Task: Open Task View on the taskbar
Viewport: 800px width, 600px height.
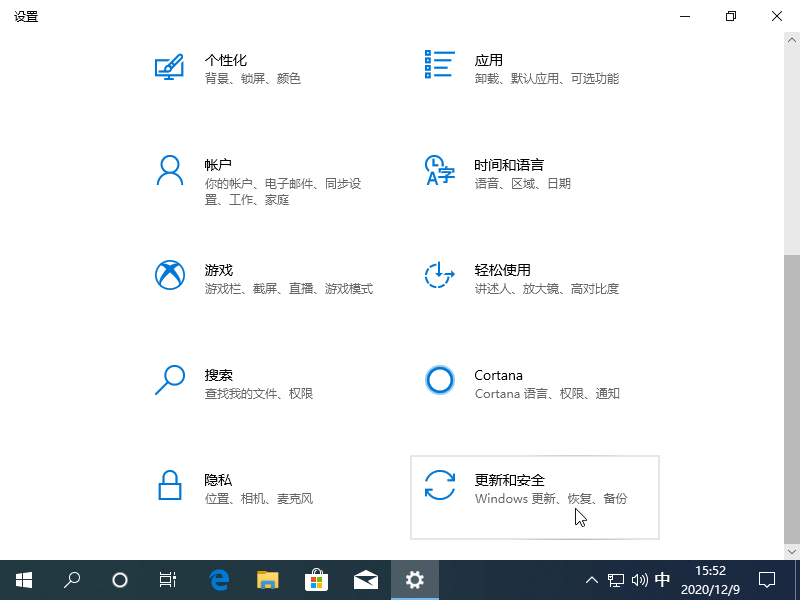Action: tap(167, 580)
